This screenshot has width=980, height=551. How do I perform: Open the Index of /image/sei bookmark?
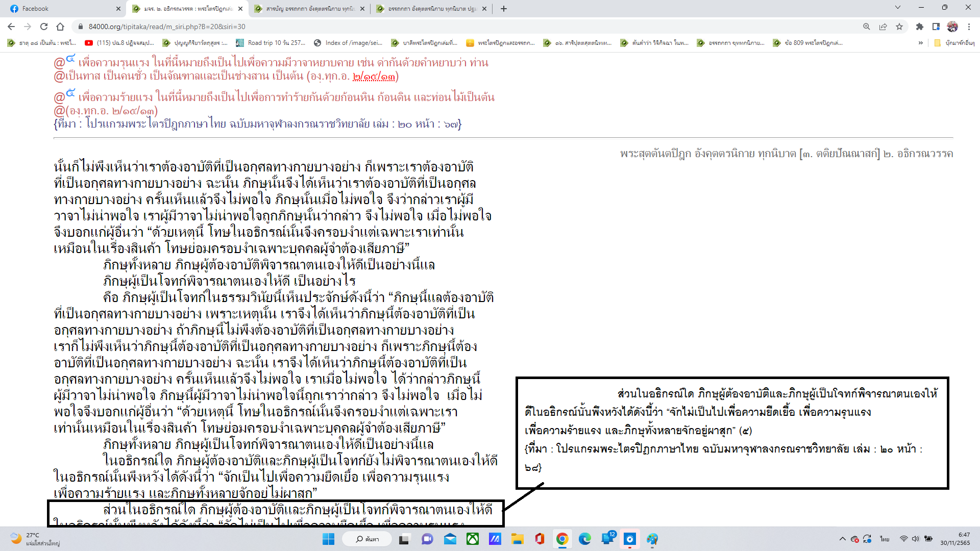(x=348, y=43)
